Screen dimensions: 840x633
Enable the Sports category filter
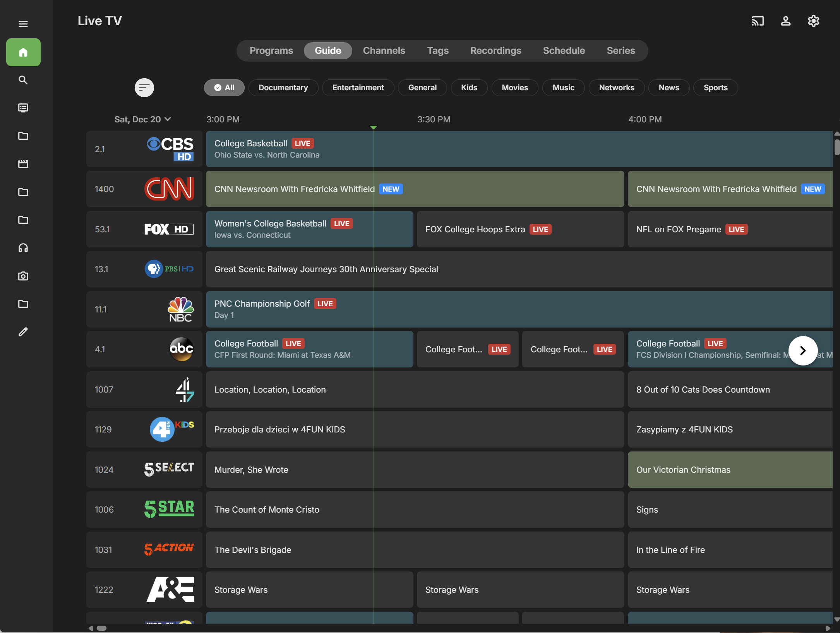point(715,87)
